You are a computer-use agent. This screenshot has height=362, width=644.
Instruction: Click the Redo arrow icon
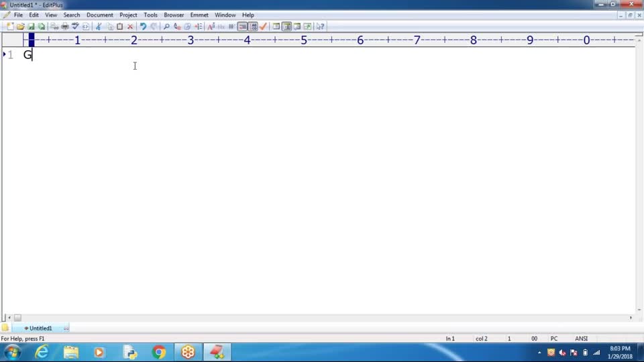pos(154,27)
